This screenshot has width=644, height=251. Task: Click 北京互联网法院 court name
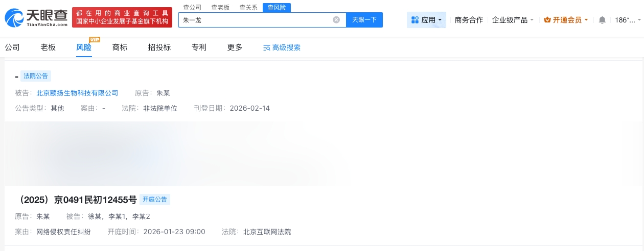267,232
